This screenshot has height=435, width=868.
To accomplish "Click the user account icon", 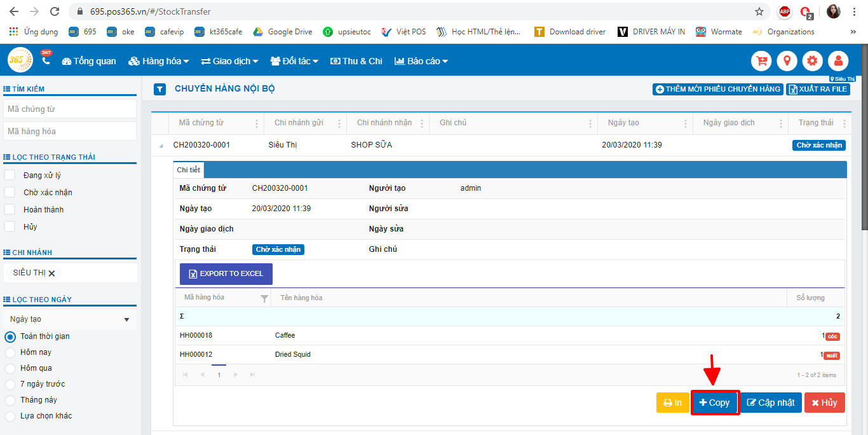I will coord(838,61).
